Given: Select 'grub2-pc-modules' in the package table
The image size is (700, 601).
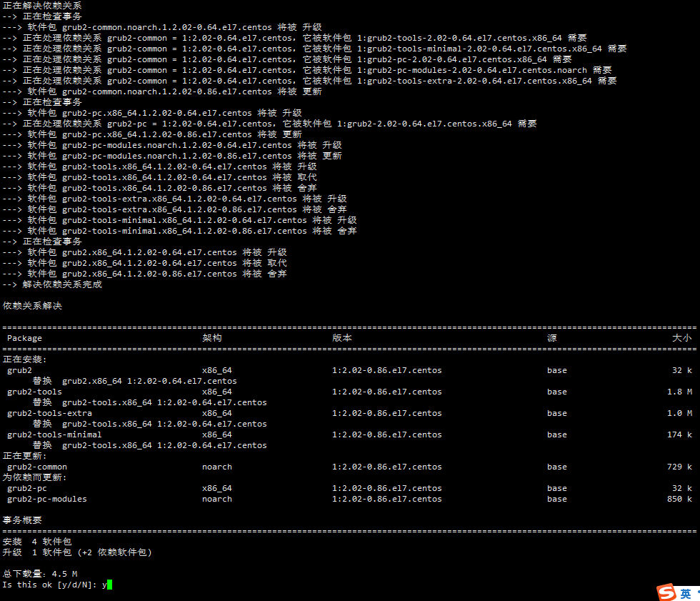Looking at the screenshot, I should tap(47, 499).
